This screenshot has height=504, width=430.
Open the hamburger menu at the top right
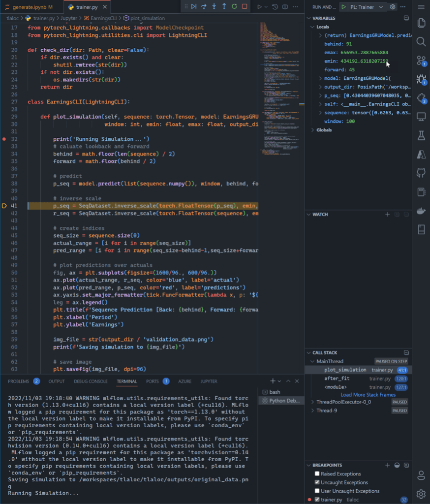point(421,7)
